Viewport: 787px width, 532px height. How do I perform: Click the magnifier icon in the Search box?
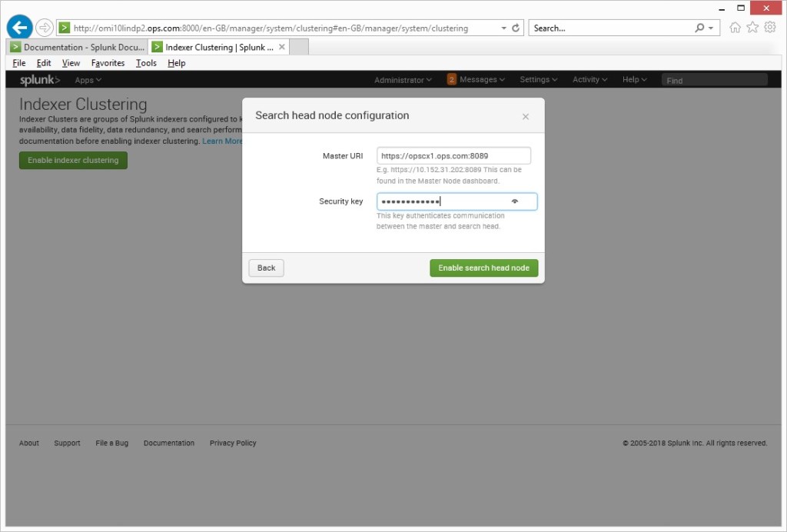click(698, 26)
